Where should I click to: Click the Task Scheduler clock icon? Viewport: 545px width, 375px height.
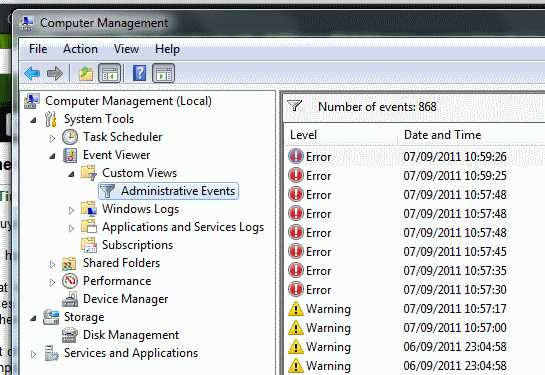pos(70,137)
